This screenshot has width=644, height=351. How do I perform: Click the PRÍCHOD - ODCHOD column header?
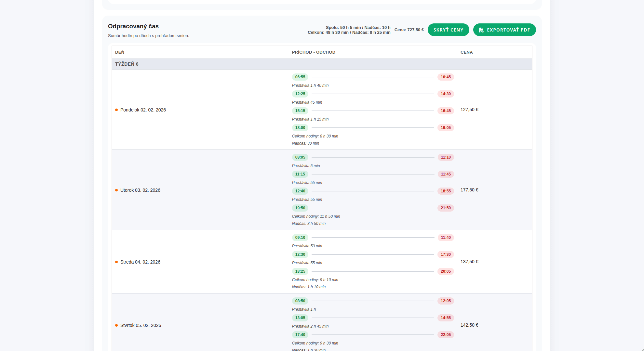[x=314, y=52]
